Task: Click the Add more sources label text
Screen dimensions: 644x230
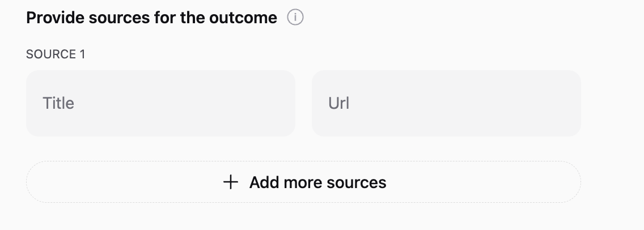Action: point(317,182)
